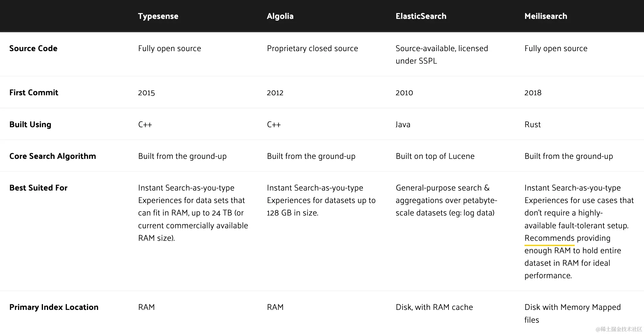Select the First Commit row label
This screenshot has height=334, width=644.
tap(34, 93)
